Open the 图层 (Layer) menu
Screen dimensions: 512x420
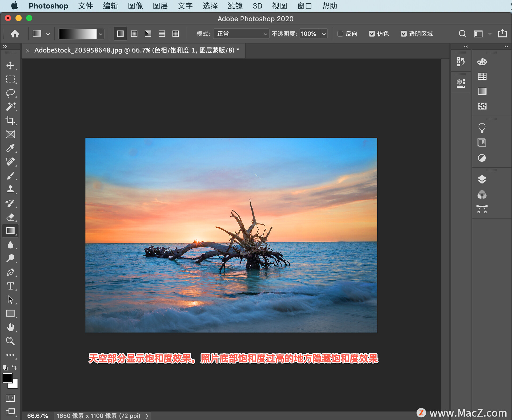click(160, 6)
